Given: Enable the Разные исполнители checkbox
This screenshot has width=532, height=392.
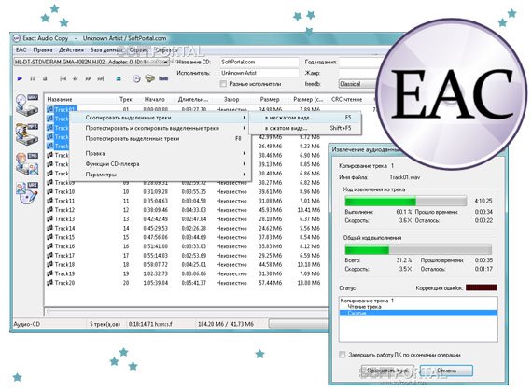Looking at the screenshot, I should click(x=223, y=84).
